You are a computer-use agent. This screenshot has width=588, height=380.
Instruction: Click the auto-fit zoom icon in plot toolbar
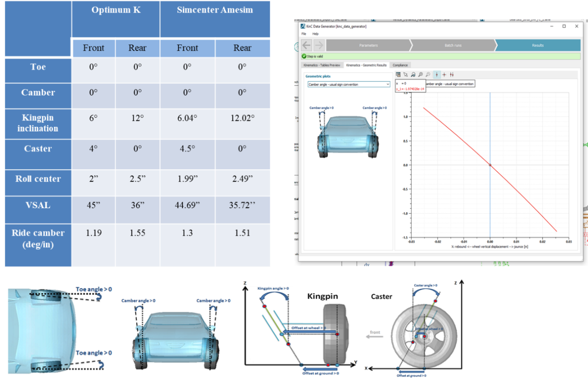413,74
